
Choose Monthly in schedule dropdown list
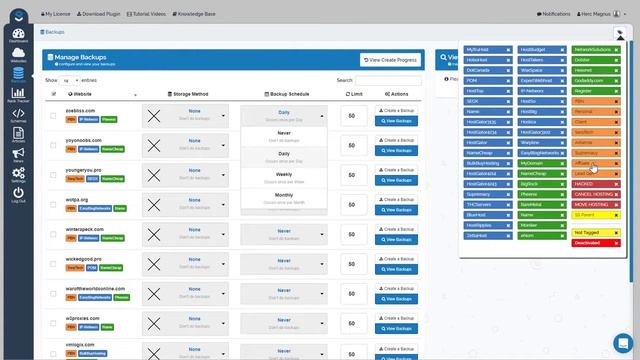284,198
